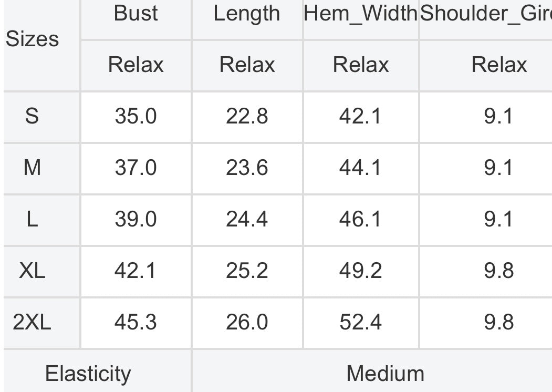Image resolution: width=552 pixels, height=392 pixels.
Task: Click the 9.8 shoulder value for 2XL
Action: (499, 322)
